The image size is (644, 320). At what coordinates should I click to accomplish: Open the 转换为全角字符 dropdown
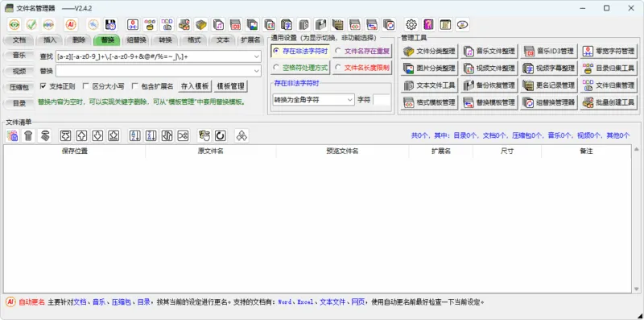click(x=313, y=99)
